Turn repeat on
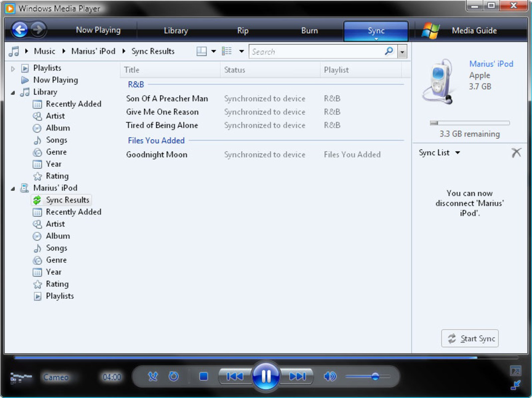The image size is (532, 398). tap(174, 376)
